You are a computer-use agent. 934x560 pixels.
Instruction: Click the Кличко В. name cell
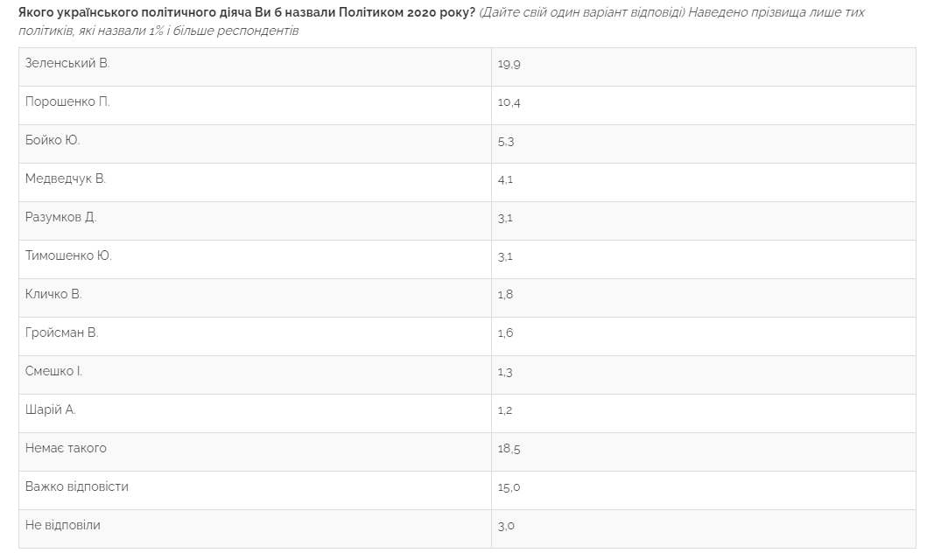coord(53,295)
